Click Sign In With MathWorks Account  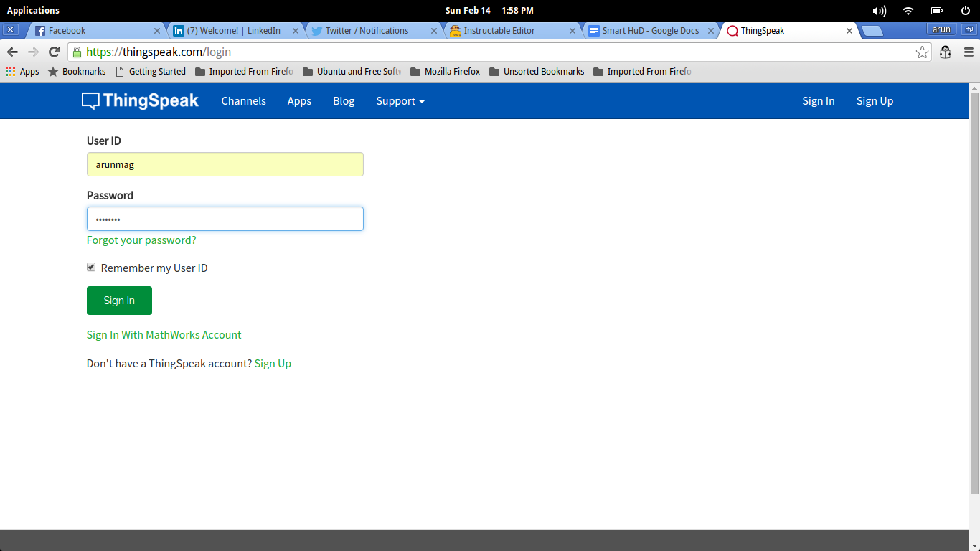coord(164,335)
